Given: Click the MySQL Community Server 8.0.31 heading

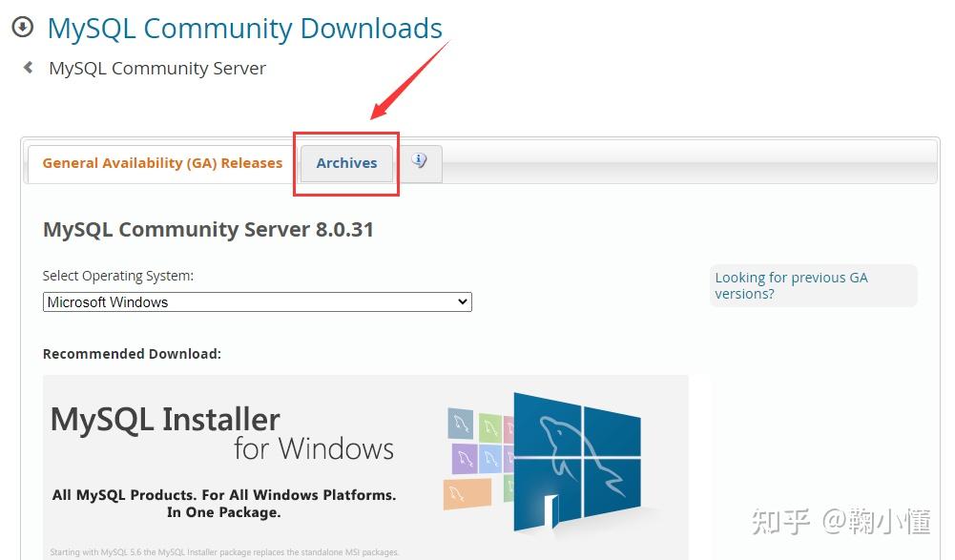Looking at the screenshot, I should tap(208, 230).
